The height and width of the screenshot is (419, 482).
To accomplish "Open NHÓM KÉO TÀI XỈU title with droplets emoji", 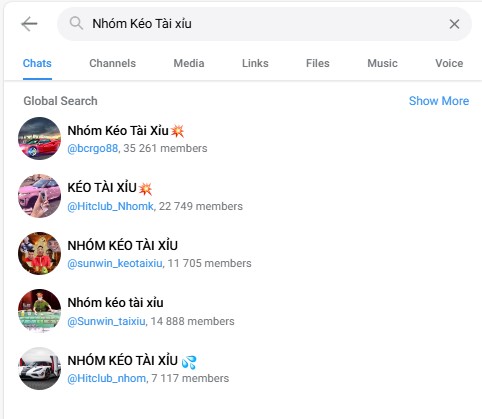I will (123, 361).
